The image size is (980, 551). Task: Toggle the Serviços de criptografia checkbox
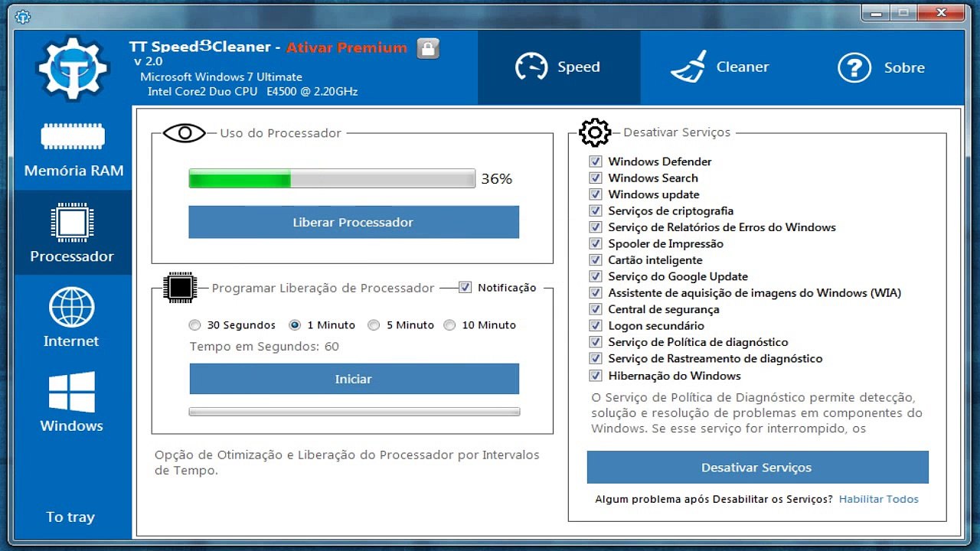coord(595,211)
